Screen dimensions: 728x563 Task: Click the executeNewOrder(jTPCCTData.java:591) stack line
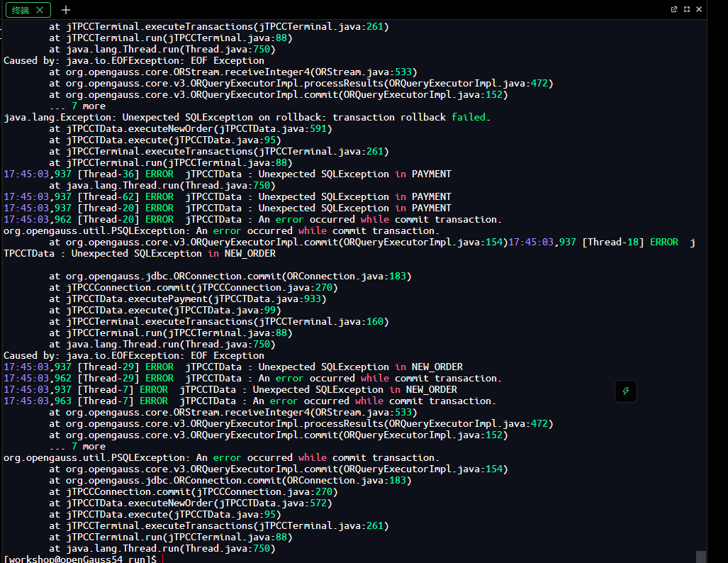(191, 128)
